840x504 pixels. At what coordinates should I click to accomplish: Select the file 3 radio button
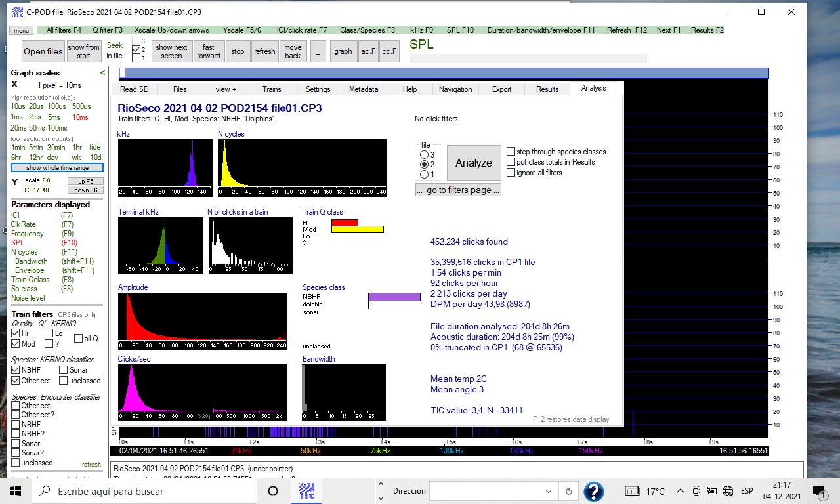click(423, 154)
